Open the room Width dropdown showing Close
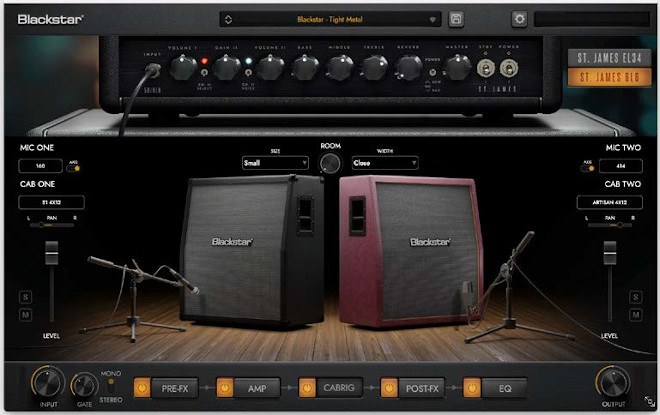This screenshot has height=415, width=660. point(384,162)
